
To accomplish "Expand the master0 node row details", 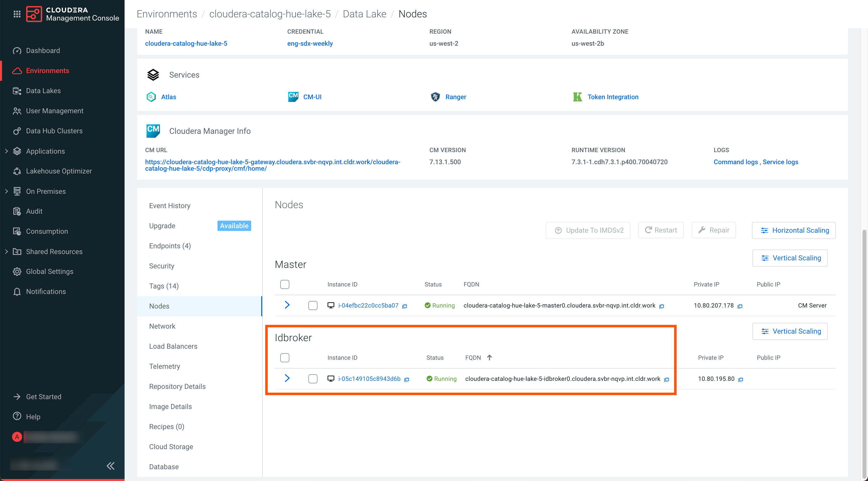I will pyautogui.click(x=287, y=305).
